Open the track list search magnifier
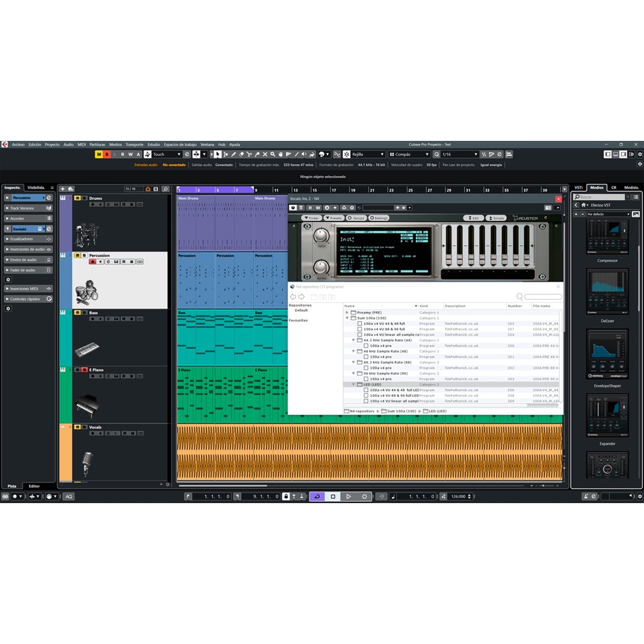Viewport: 644px width, 644px height. pyautogui.click(x=165, y=189)
